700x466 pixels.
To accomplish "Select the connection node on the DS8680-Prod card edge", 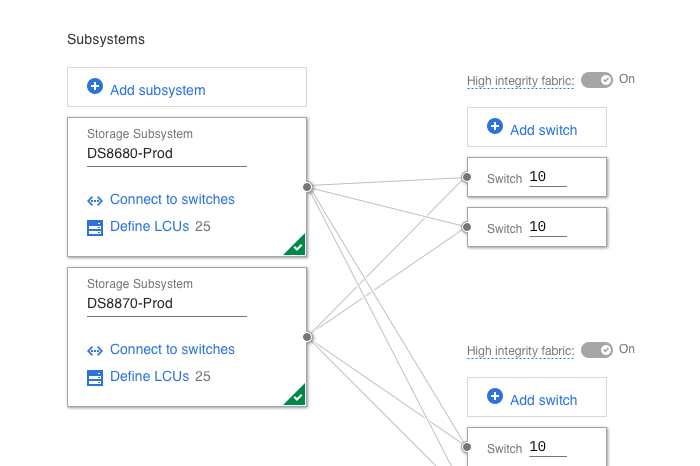I will (307, 187).
